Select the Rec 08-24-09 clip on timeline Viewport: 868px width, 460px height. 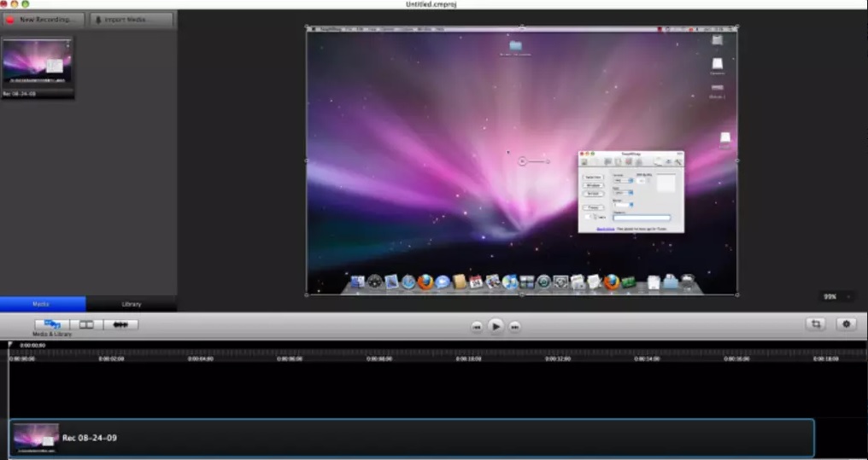click(411, 438)
